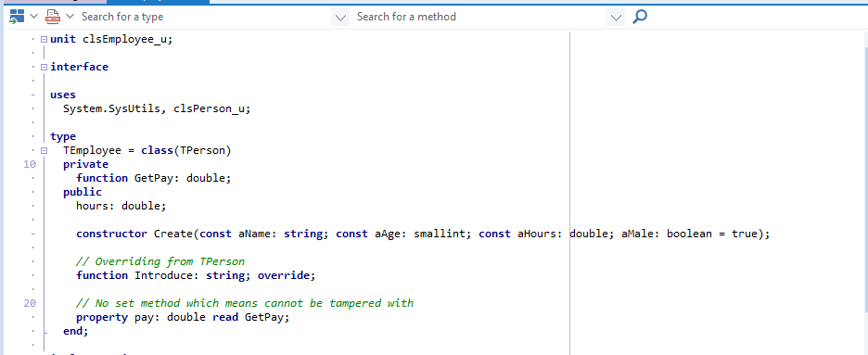This screenshot has width=868, height=355.
Task: Collapse the unit clsEmployee_u code block
Action: click(x=44, y=39)
